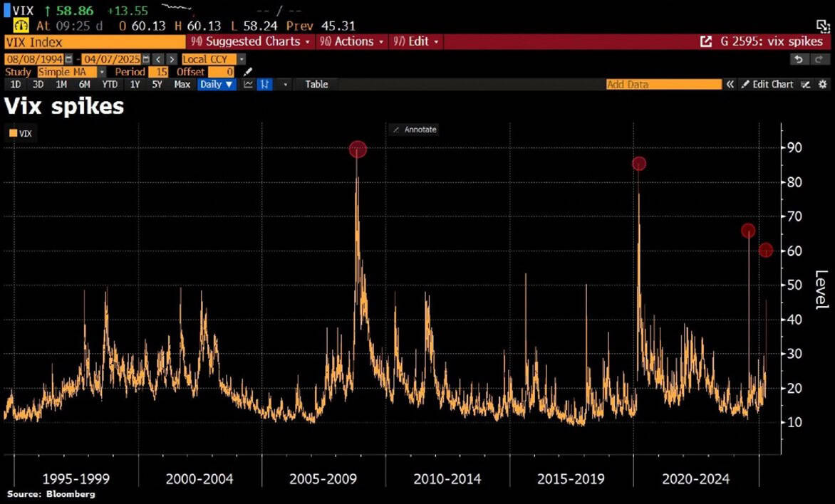Image resolution: width=835 pixels, height=504 pixels.
Task: Toggle the track annotation icon beside Edit Chart
Action: pyautogui.click(x=805, y=84)
